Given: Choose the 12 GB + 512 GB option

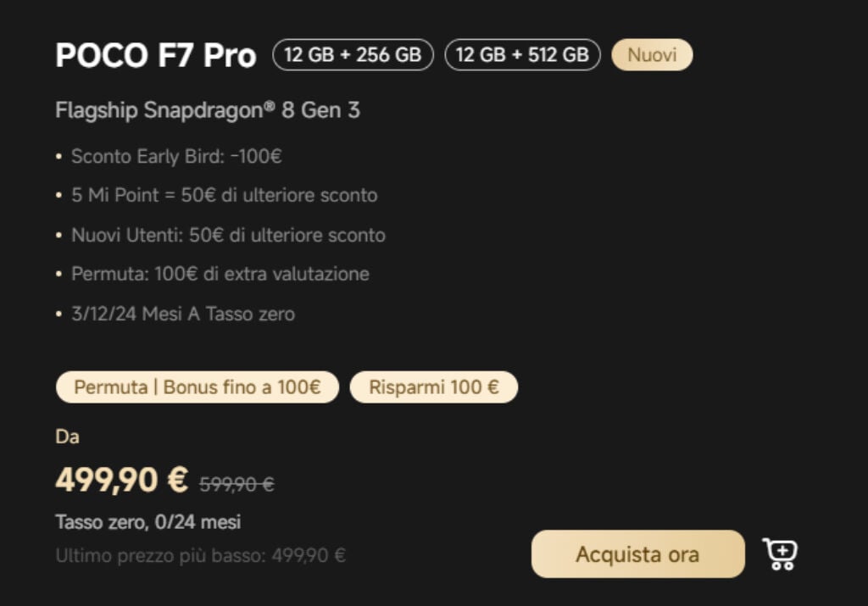Looking at the screenshot, I should click(x=522, y=55).
